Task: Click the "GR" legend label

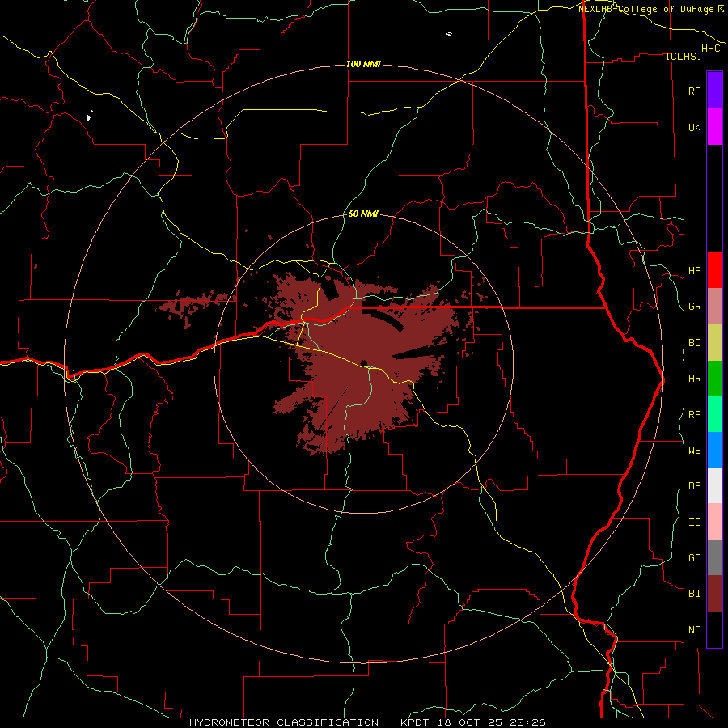Action: 694,307
